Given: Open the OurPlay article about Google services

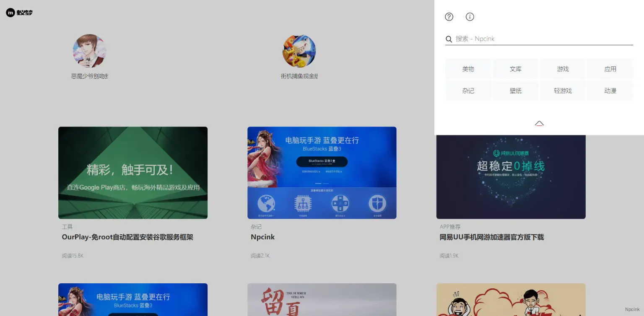Looking at the screenshot, I should pos(128,237).
